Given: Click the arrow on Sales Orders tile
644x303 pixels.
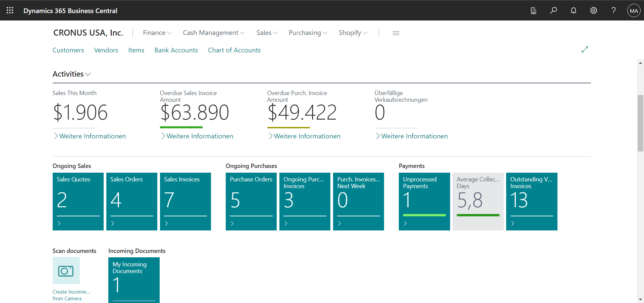Looking at the screenshot, I should pyautogui.click(x=113, y=223).
